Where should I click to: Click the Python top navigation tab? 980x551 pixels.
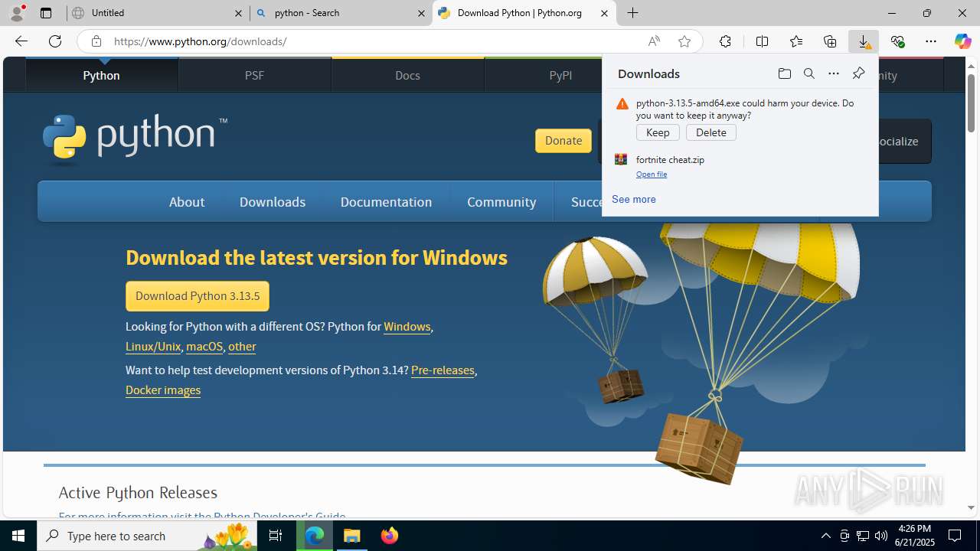point(101,75)
